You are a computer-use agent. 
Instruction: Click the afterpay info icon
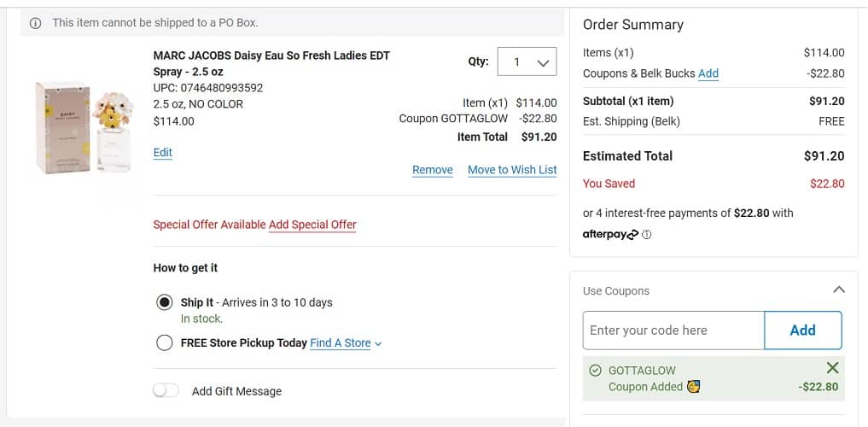pyautogui.click(x=646, y=235)
